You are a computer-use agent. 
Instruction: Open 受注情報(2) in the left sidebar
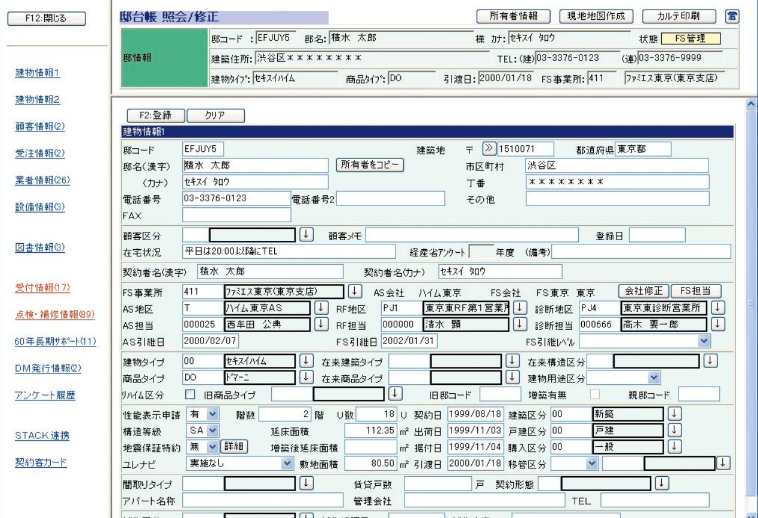(x=40, y=153)
